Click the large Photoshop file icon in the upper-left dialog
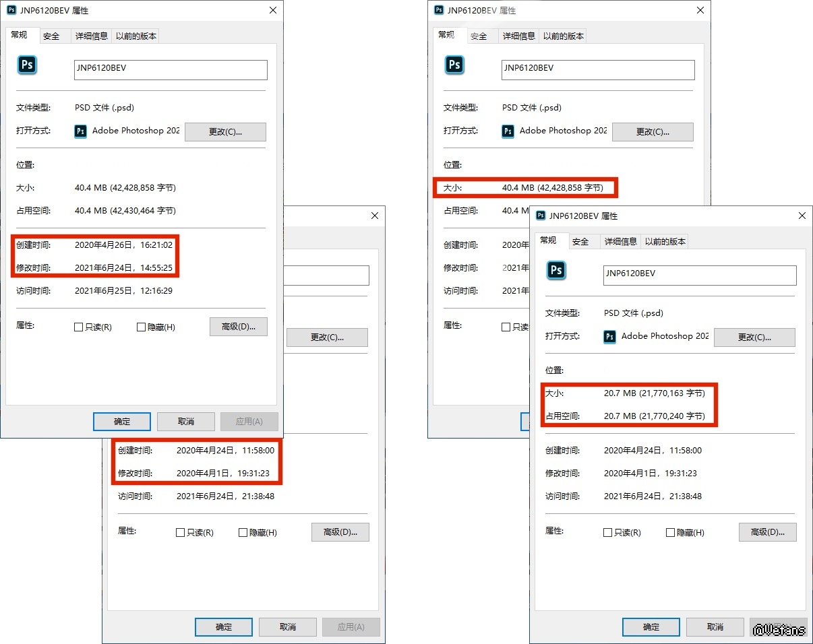 pyautogui.click(x=27, y=65)
